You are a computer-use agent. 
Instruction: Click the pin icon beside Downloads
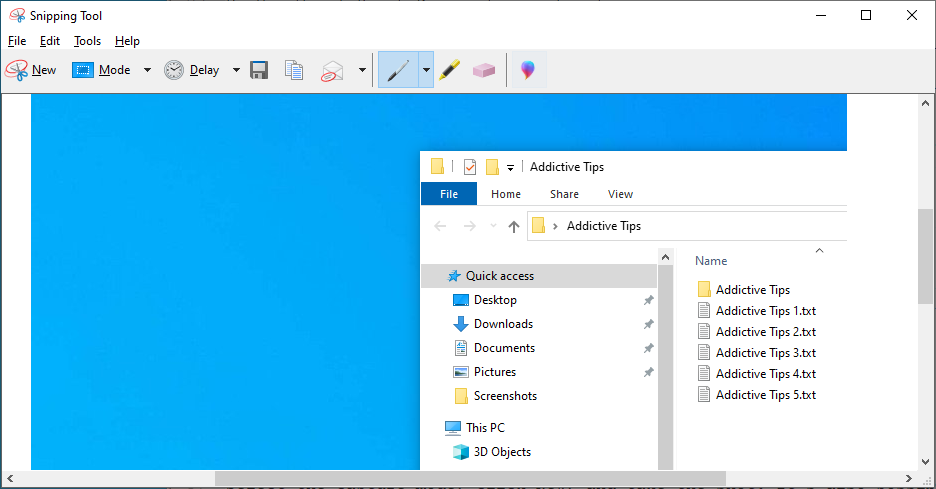pos(648,324)
